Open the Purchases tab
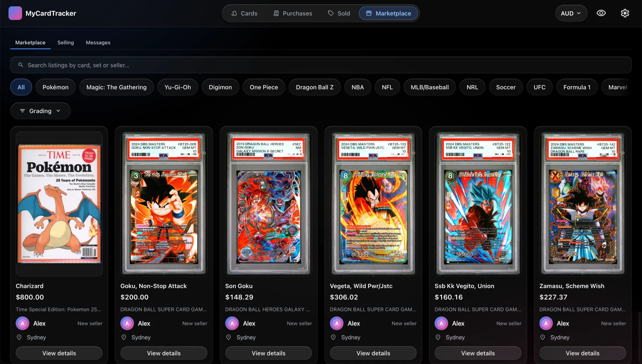This screenshot has width=642, height=364. point(292,13)
